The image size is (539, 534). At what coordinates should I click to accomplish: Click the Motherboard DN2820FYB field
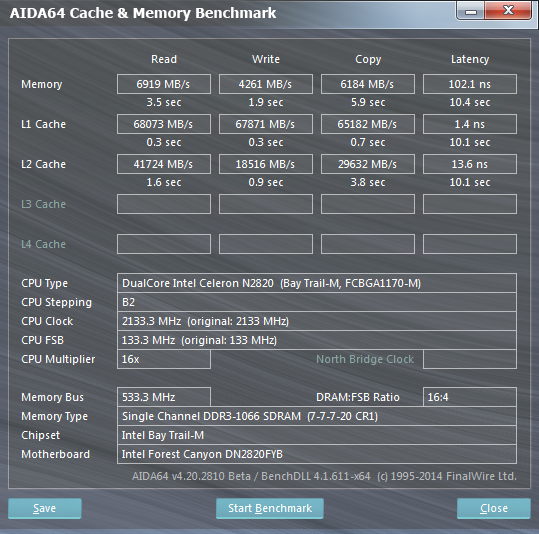click(317, 454)
